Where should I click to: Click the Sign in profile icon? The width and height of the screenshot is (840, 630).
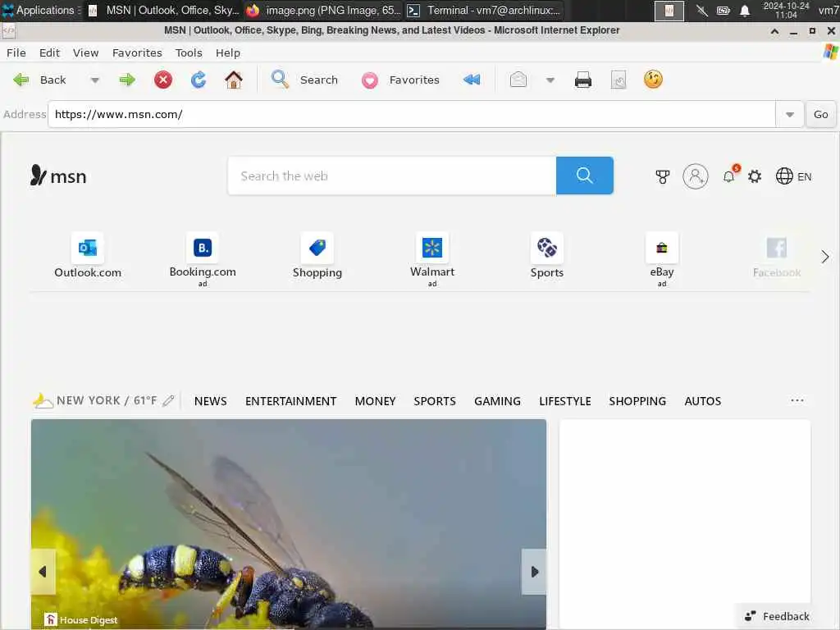click(x=696, y=176)
